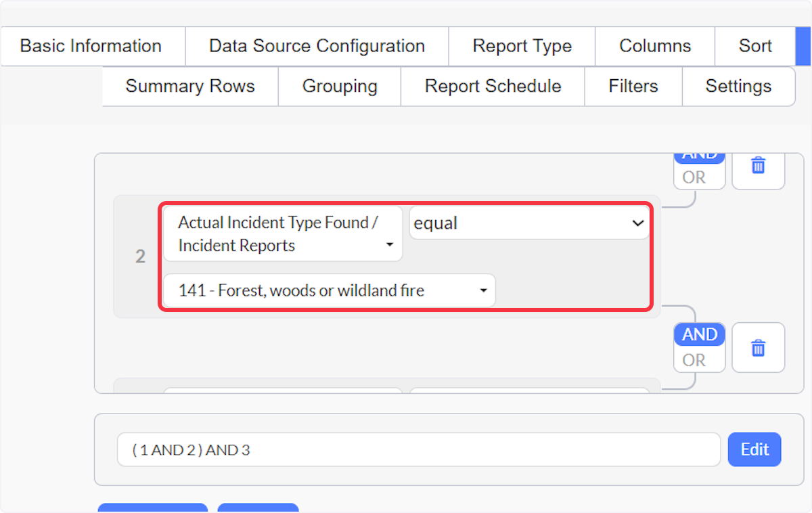Delete filter row 2 with trash icon

click(x=759, y=348)
